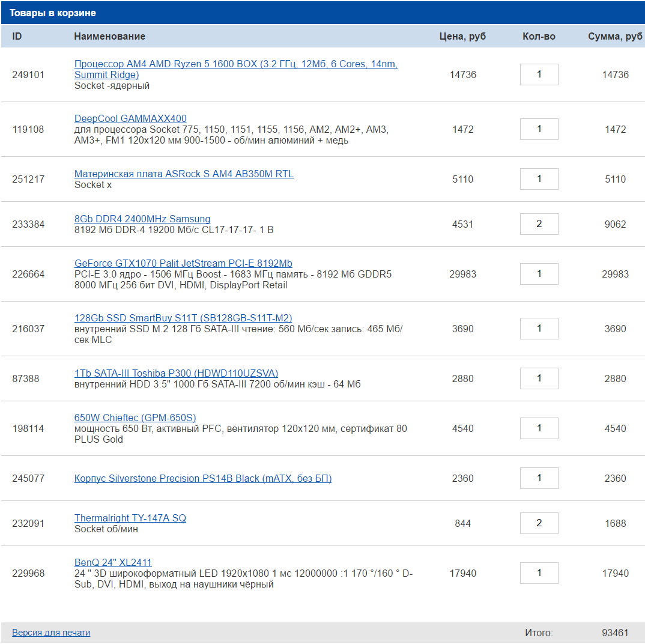Screen dimensions: 645x644
Task: Click quantity field for Thermalright fan
Action: (x=539, y=523)
